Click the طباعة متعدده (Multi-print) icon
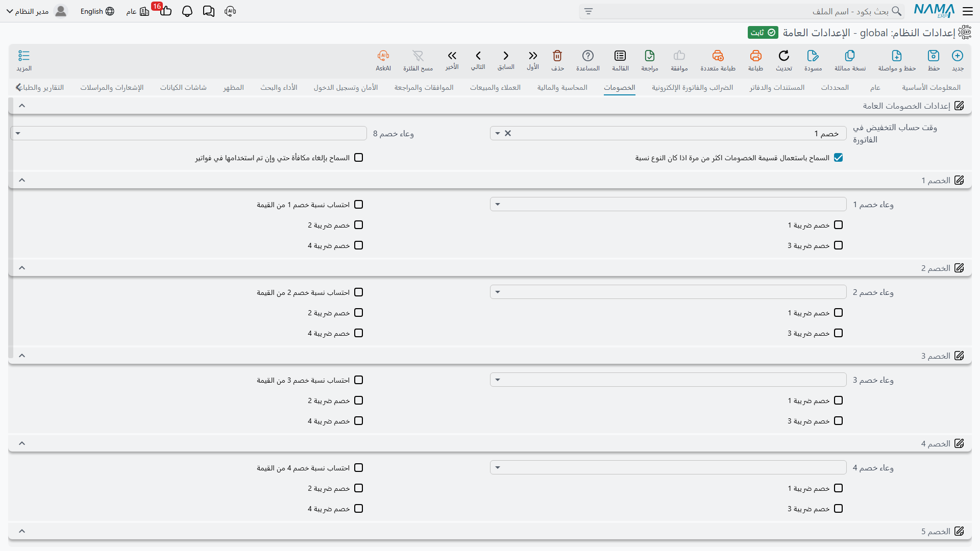980x551 pixels. pyautogui.click(x=718, y=56)
